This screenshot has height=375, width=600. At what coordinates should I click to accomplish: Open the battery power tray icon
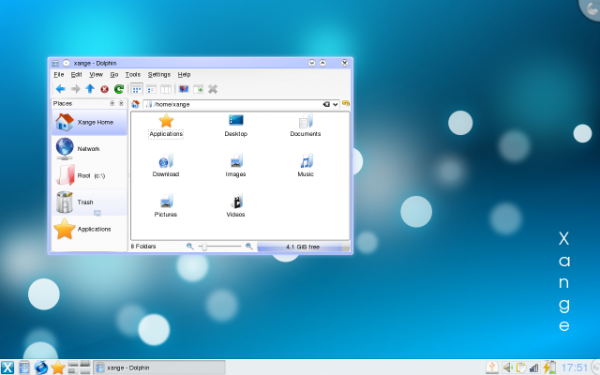549,368
